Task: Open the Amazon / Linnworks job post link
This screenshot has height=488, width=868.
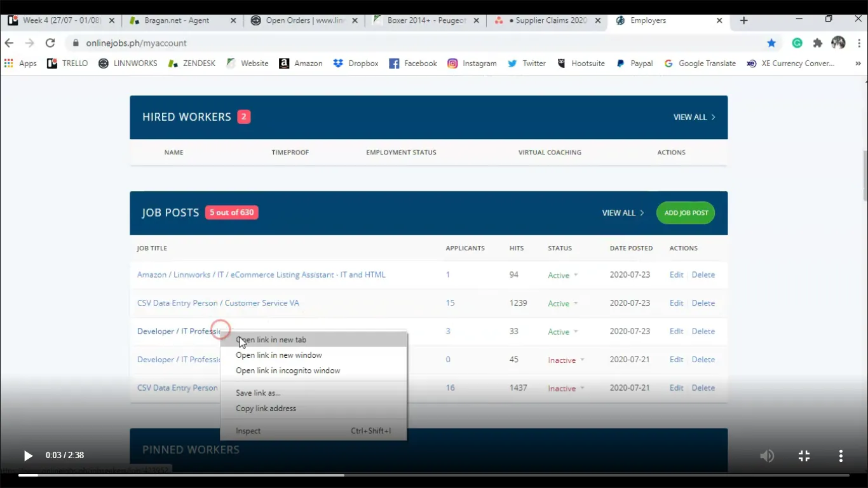Action: [x=261, y=275]
